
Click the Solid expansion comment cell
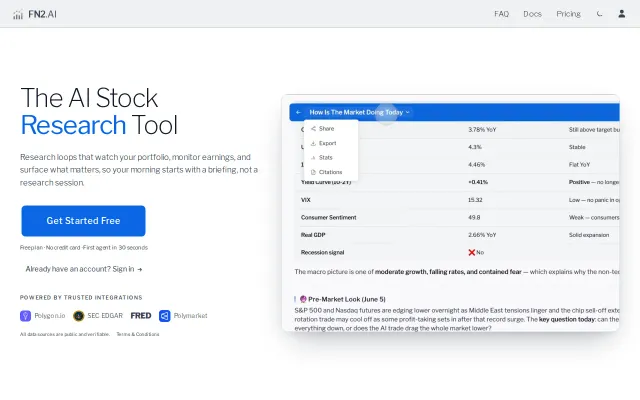point(589,235)
